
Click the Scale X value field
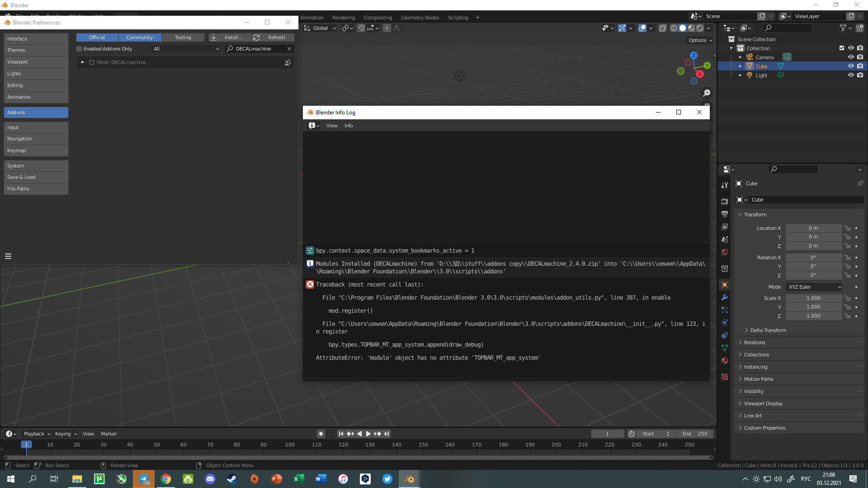813,298
